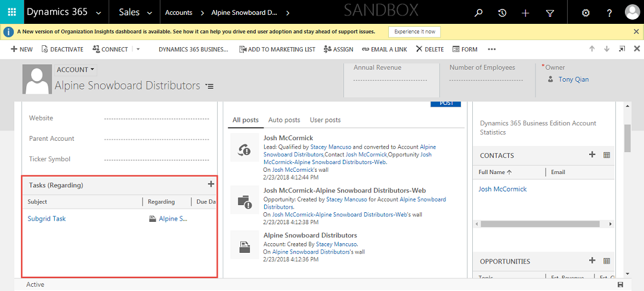Image resolution: width=644 pixels, height=291 pixels.
Task: Open ACCOUNT form selector dropdown
Action: [76, 70]
